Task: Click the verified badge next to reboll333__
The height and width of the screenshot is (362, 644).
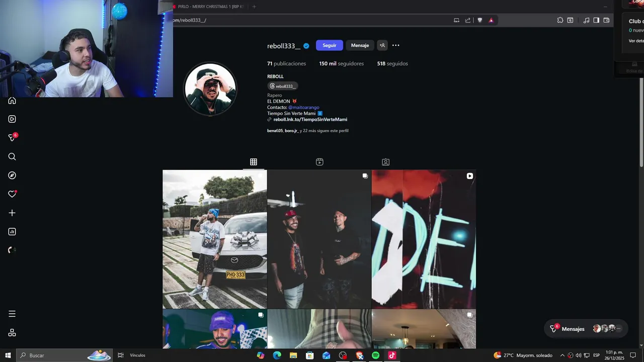Action: [x=306, y=46]
